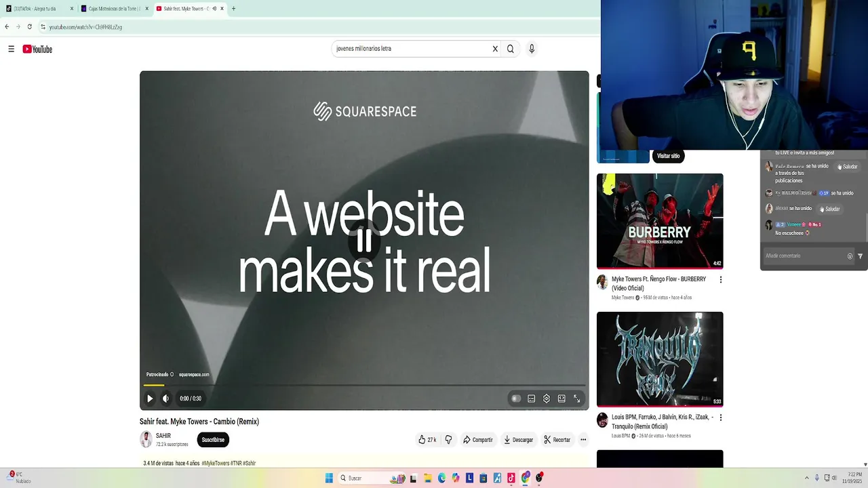Viewport: 868px width, 488px height.
Task: Switch to the Cajas Misteriosas de la Torre tab
Action: click(x=114, y=9)
